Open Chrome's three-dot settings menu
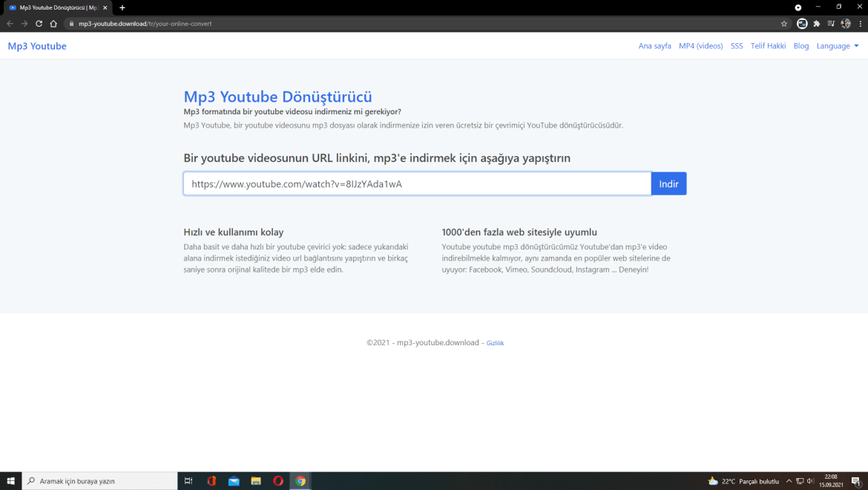 click(x=860, y=23)
